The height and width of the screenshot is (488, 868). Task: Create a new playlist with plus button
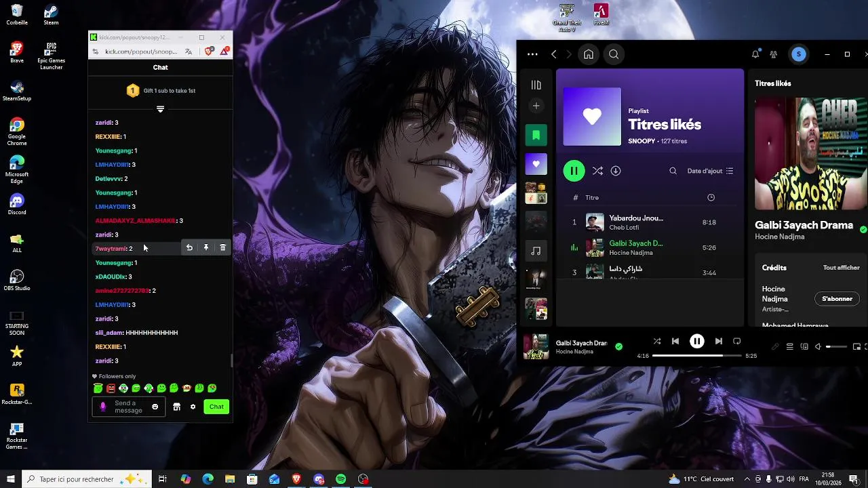coord(536,106)
